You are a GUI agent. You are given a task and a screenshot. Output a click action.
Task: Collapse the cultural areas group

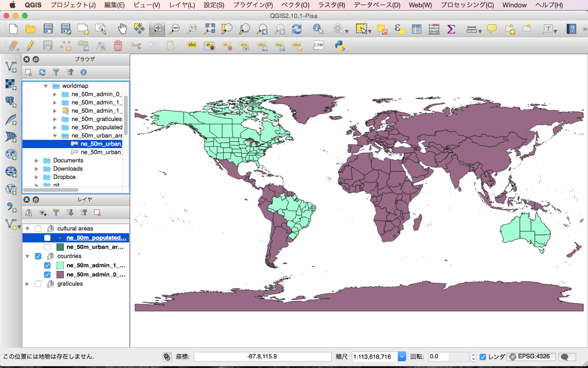coord(28,229)
